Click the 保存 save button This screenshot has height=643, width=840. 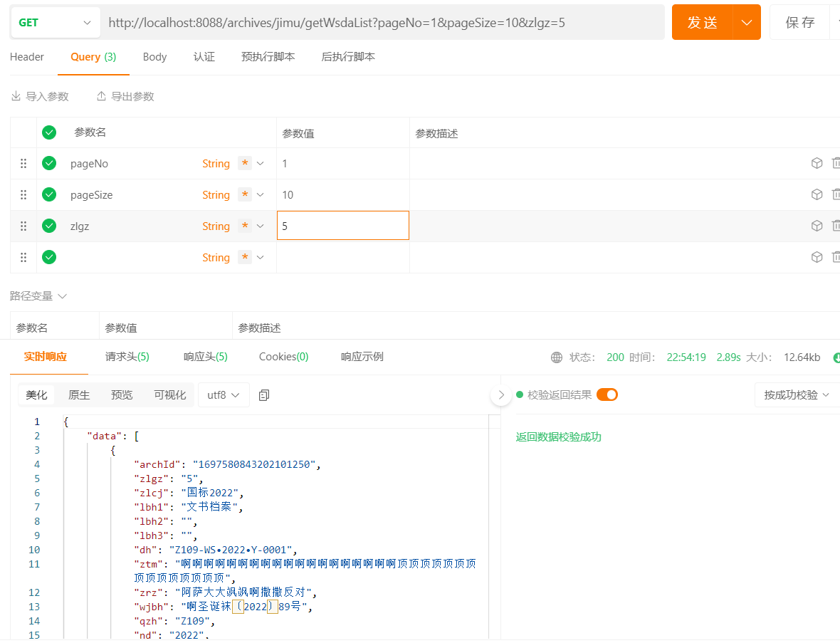(800, 23)
